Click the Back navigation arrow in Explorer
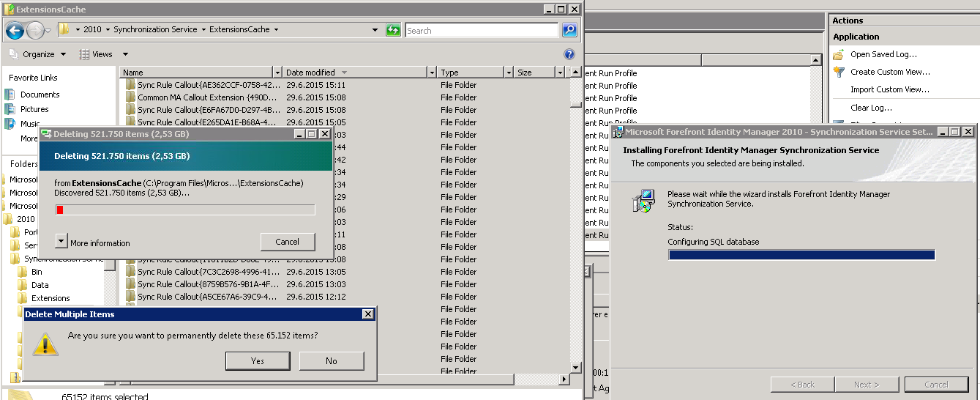Image resolution: width=980 pixels, height=400 pixels. coord(15,30)
